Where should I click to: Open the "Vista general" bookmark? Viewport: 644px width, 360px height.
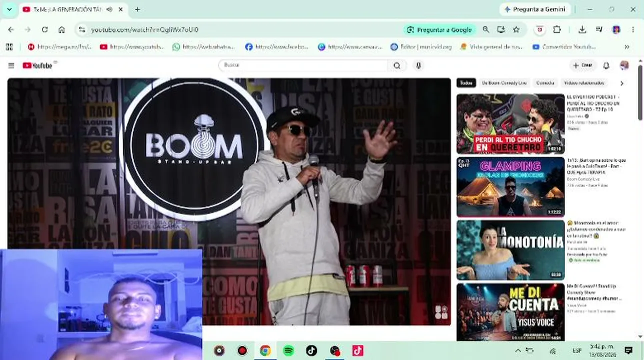(x=491, y=47)
